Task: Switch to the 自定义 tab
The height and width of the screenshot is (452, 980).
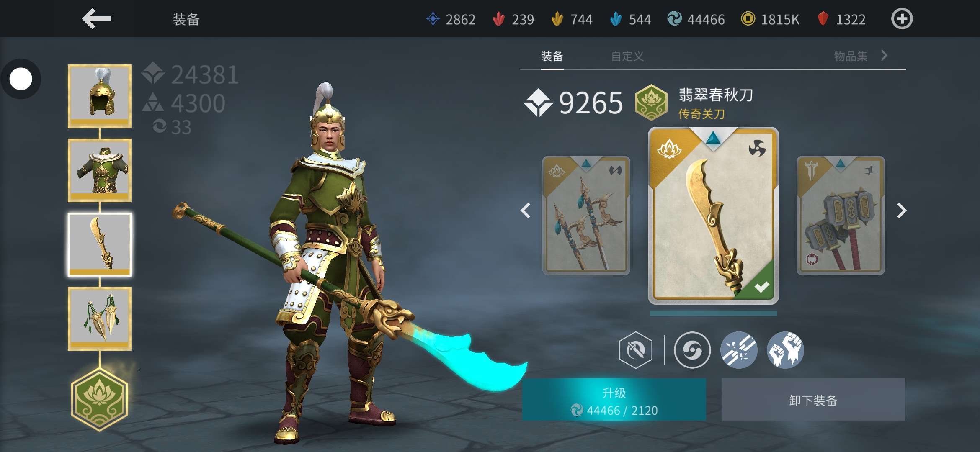Action: [627, 56]
